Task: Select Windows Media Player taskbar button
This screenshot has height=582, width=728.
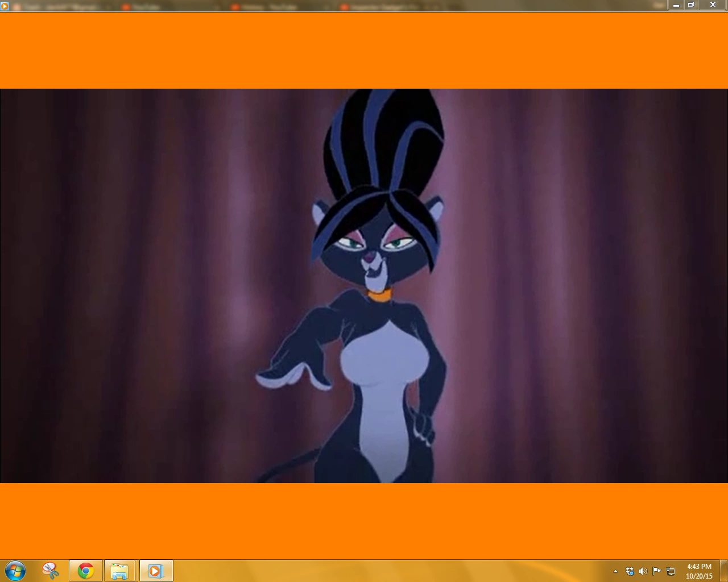Action: tap(155, 571)
